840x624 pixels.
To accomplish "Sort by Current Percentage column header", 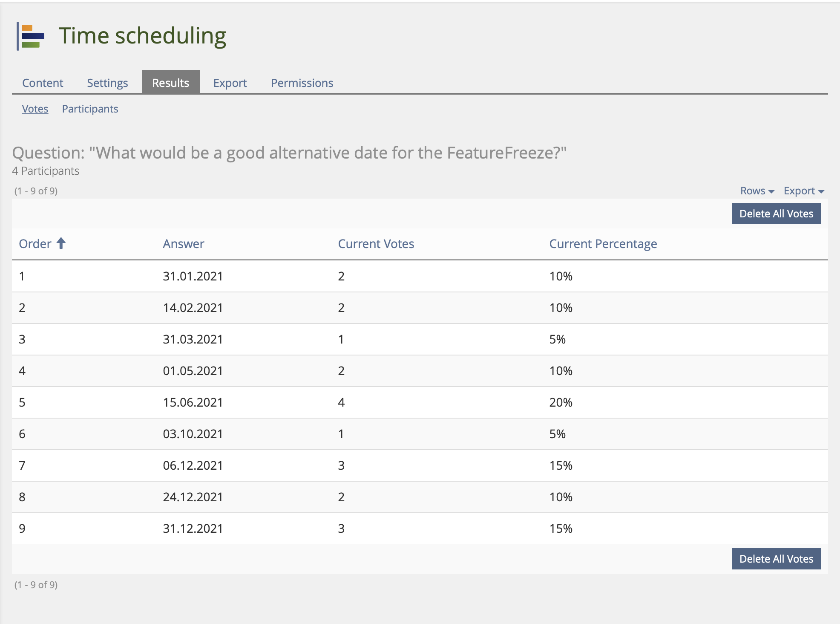I will [x=603, y=244].
